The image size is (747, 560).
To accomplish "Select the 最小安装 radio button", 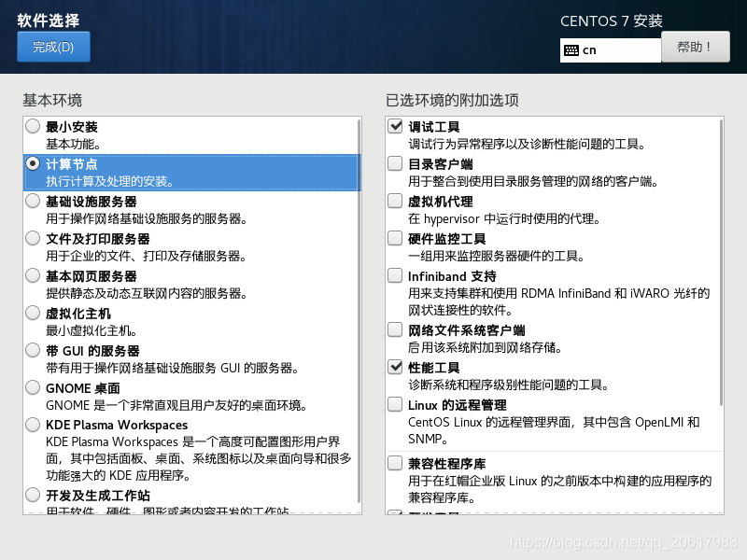I will coord(33,126).
